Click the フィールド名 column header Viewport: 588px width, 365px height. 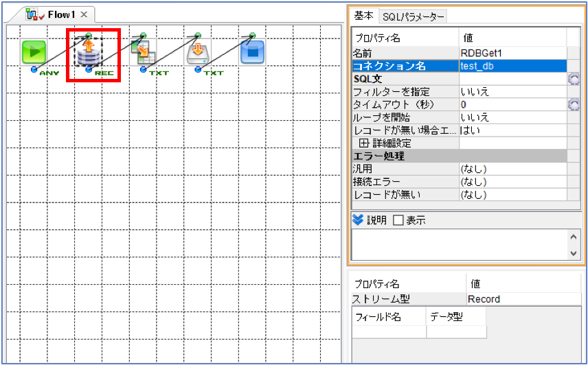pyautogui.click(x=389, y=317)
